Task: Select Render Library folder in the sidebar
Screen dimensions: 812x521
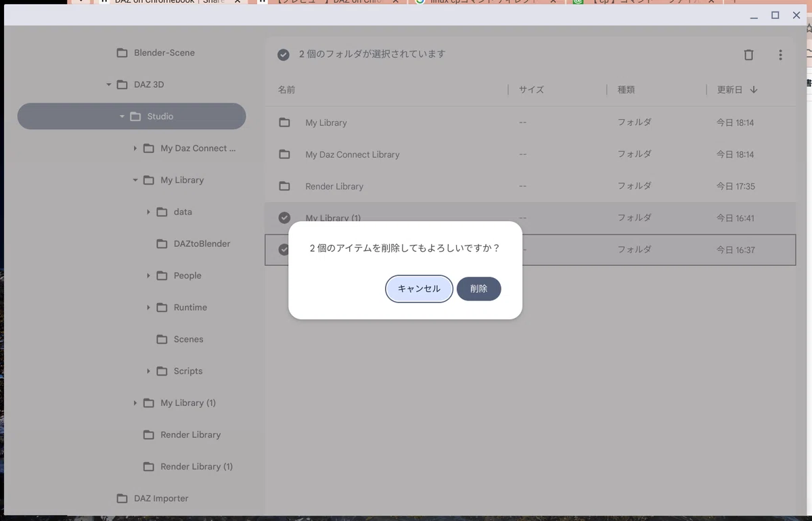Action: point(131,434)
